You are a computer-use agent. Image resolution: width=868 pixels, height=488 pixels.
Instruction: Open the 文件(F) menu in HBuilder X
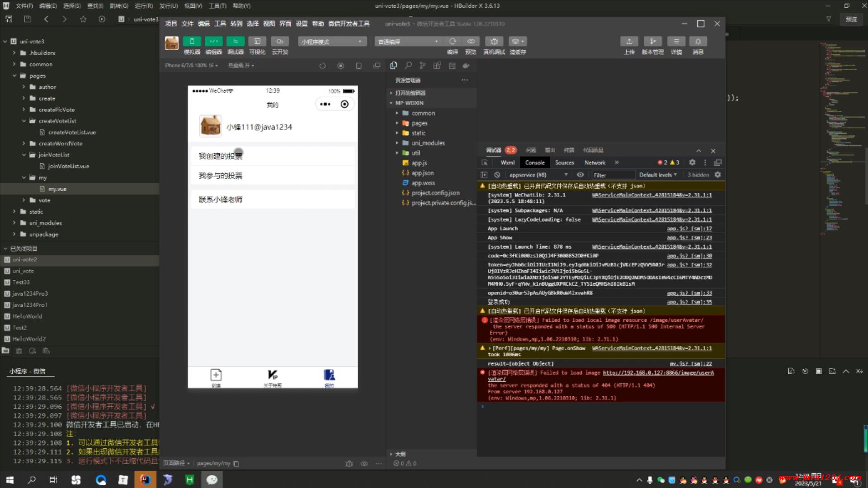pyautogui.click(x=24, y=6)
